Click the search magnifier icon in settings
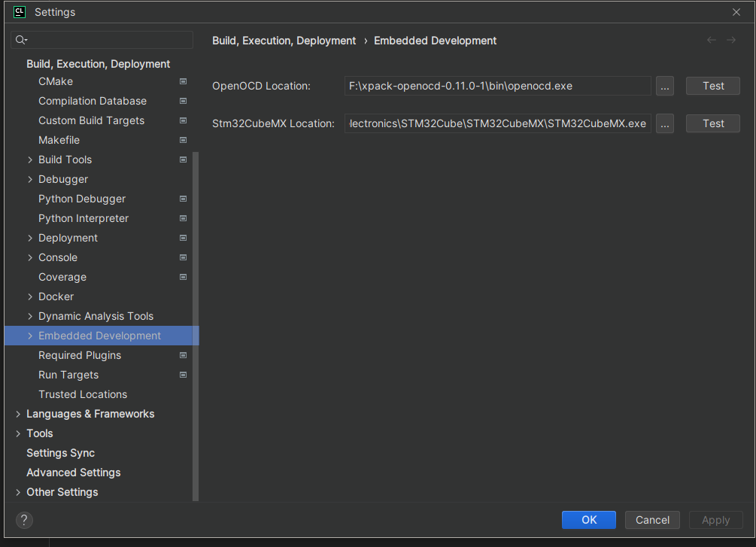Screen dimensions: 756x547 click(x=21, y=40)
